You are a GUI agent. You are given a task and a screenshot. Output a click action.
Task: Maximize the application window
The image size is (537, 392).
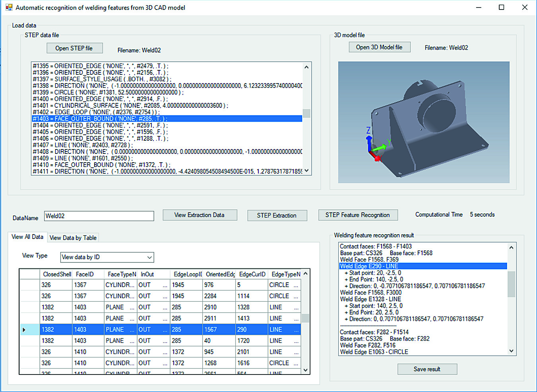pyautogui.click(x=502, y=8)
